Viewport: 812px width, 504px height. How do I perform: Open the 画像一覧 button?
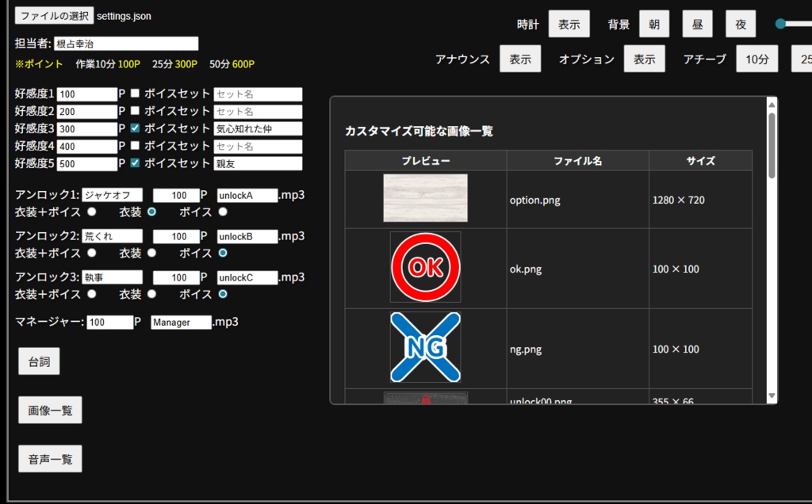click(50, 410)
